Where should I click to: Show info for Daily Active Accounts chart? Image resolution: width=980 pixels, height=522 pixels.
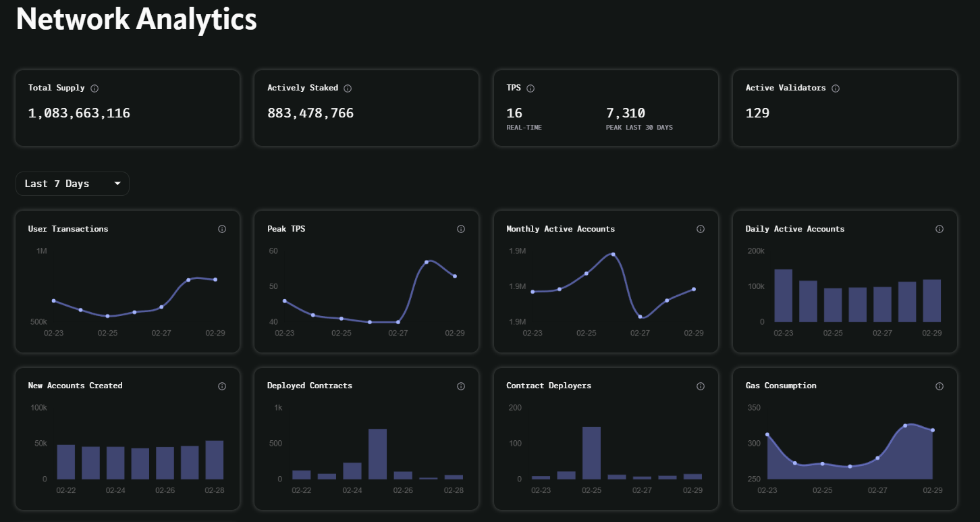(940, 229)
